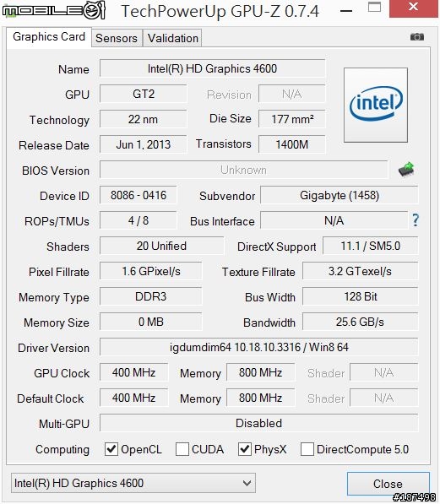Screen dimensions: 440x504
Task: Select the Graphics Card tab
Action: pyautogui.click(x=49, y=37)
